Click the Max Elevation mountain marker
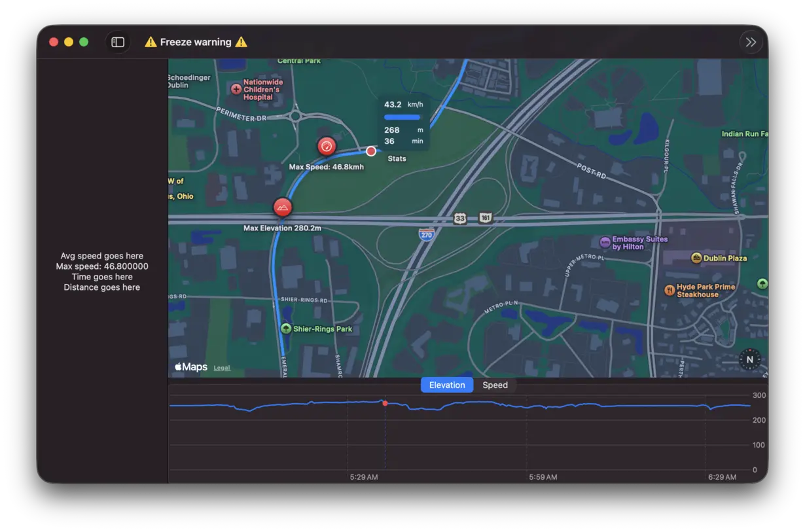Viewport: 805px width, 532px height. [x=282, y=207]
